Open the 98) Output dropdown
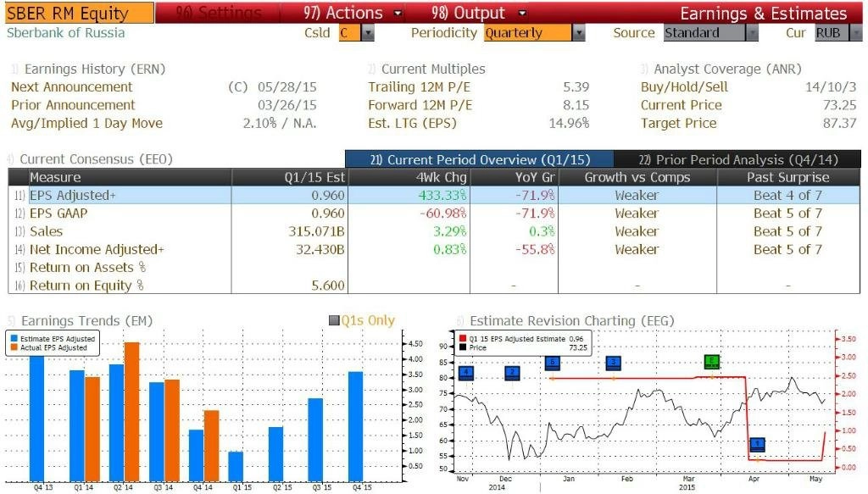This screenshot has width=868, height=494. coord(478,13)
